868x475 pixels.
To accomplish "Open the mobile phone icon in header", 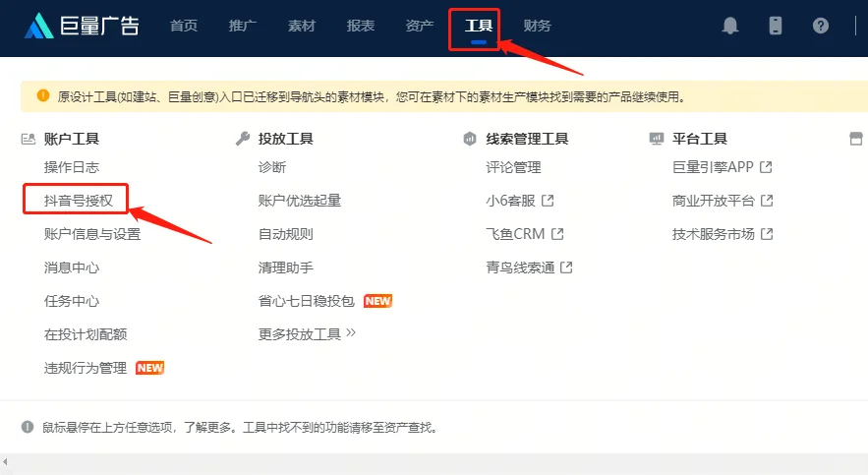I will [776, 27].
